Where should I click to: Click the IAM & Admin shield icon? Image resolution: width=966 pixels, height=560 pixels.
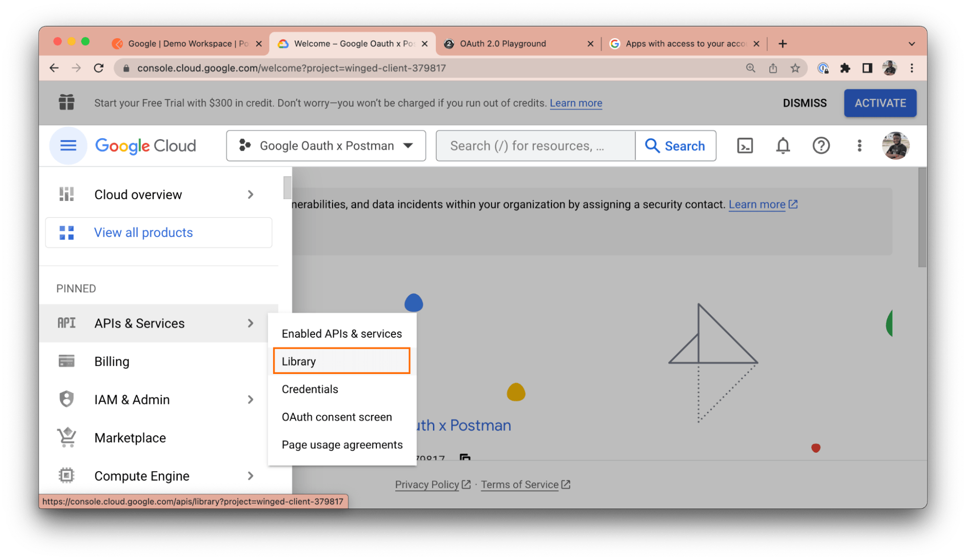coord(67,399)
